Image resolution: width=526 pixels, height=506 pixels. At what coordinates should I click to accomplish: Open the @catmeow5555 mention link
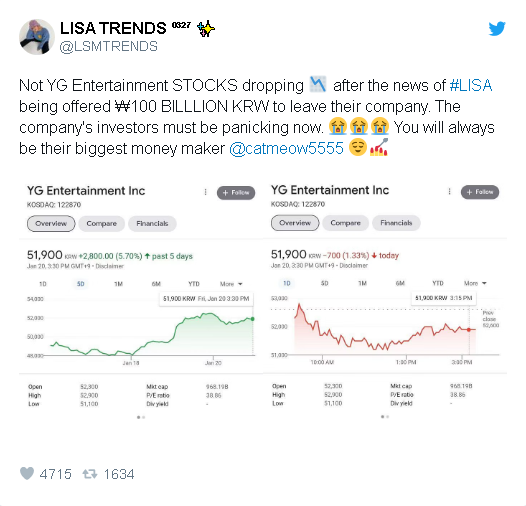coord(286,148)
